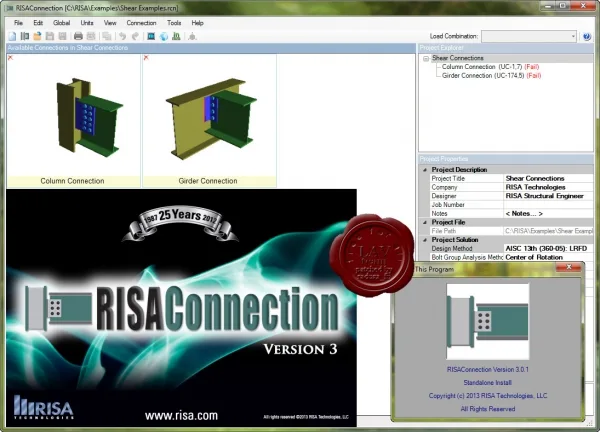Collapse the Project Solution section
600x432 pixels.
click(425, 240)
